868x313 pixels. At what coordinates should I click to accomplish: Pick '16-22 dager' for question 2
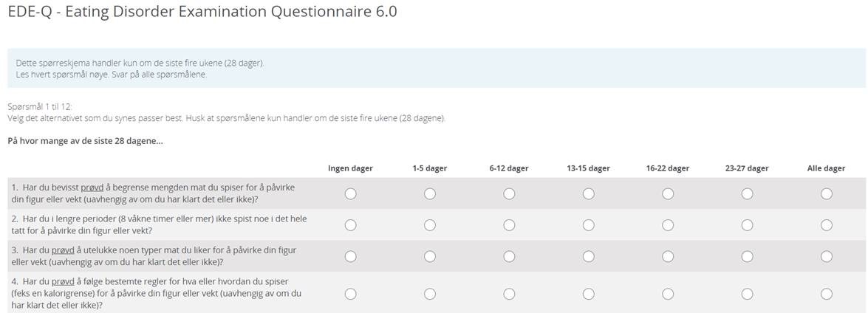tap(668, 224)
